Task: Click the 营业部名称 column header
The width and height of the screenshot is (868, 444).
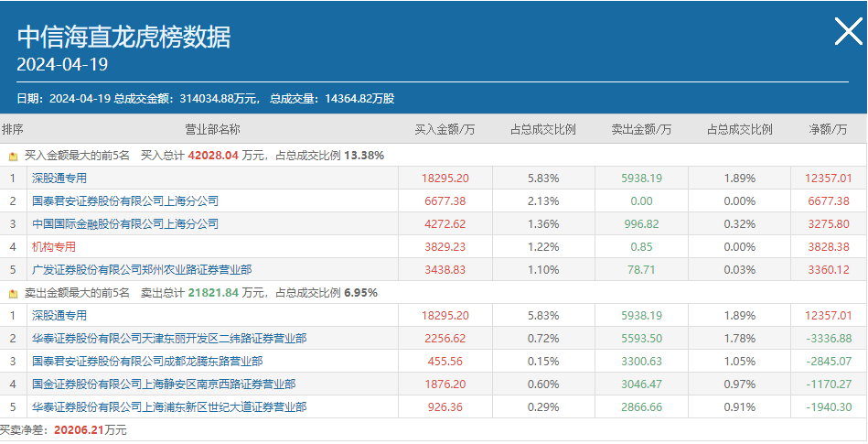Action: click(212, 130)
